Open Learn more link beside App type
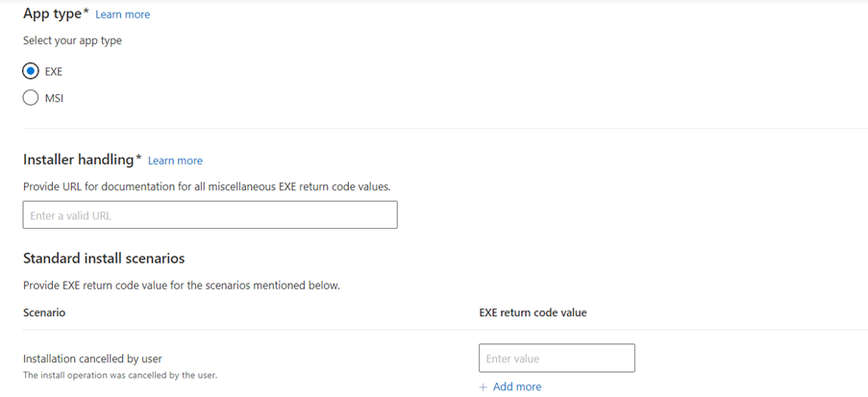 tap(122, 14)
